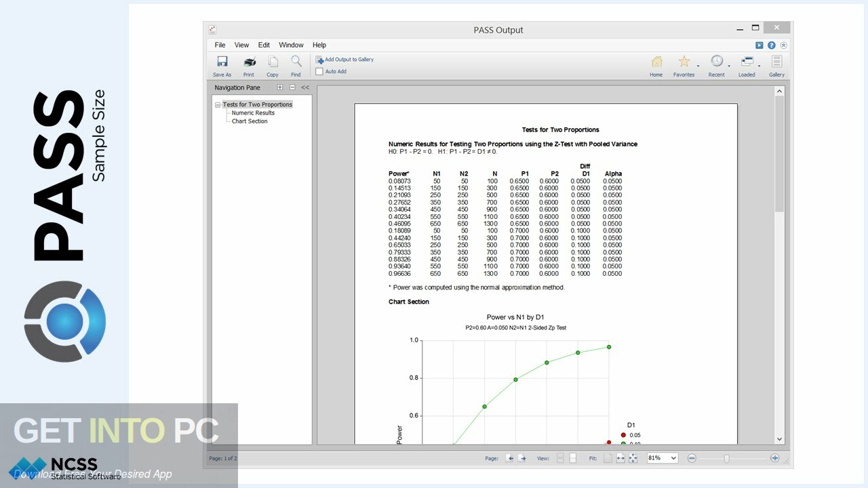Viewport: 868px width, 488px height.
Task: Select Tests for Two Proportions tree item
Action: [x=258, y=104]
